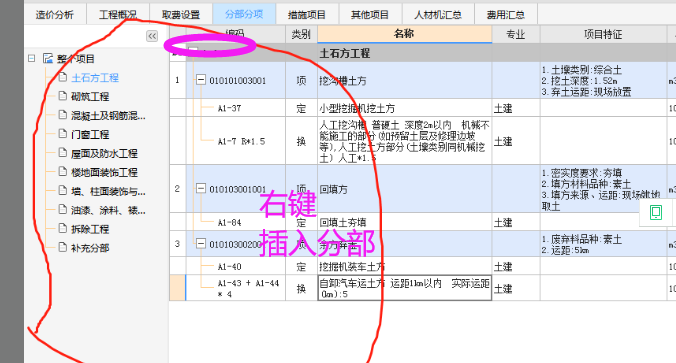
Task: Go to the 人材机汇总 tab
Action: 438,15
